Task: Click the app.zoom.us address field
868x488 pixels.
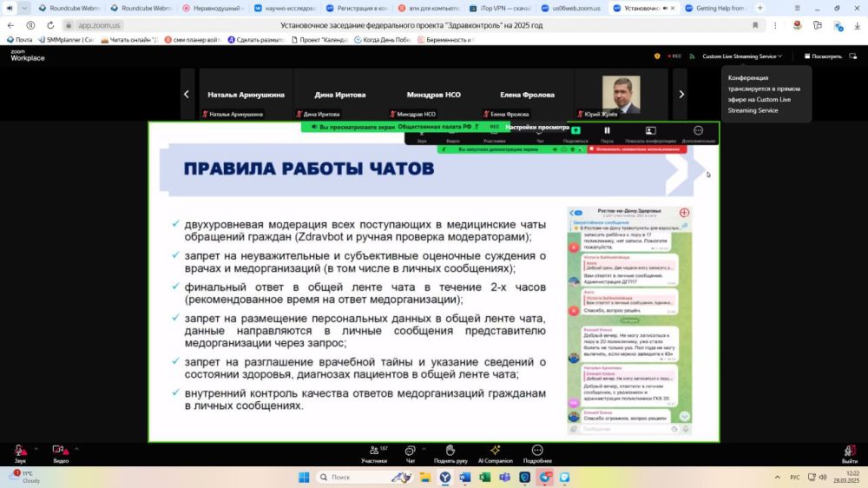Action: [99, 25]
